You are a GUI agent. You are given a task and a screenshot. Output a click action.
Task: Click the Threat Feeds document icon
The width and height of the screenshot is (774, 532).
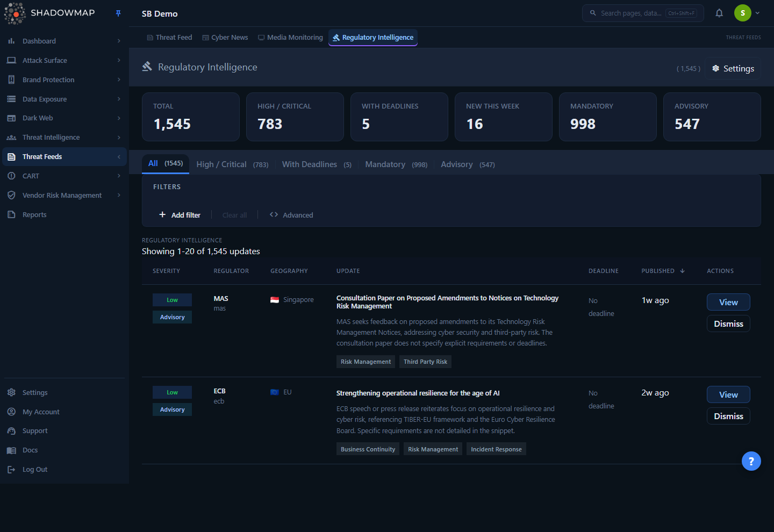tap(11, 157)
